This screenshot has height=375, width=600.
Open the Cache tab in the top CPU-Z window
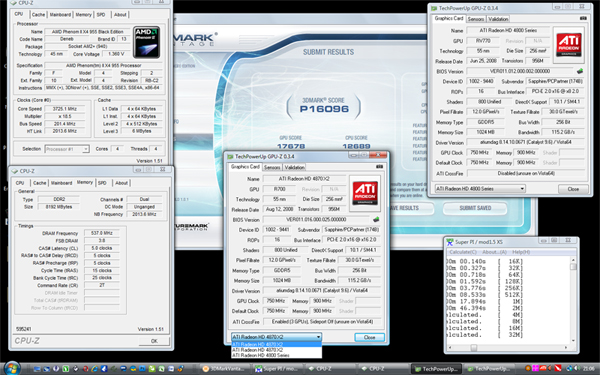click(38, 15)
